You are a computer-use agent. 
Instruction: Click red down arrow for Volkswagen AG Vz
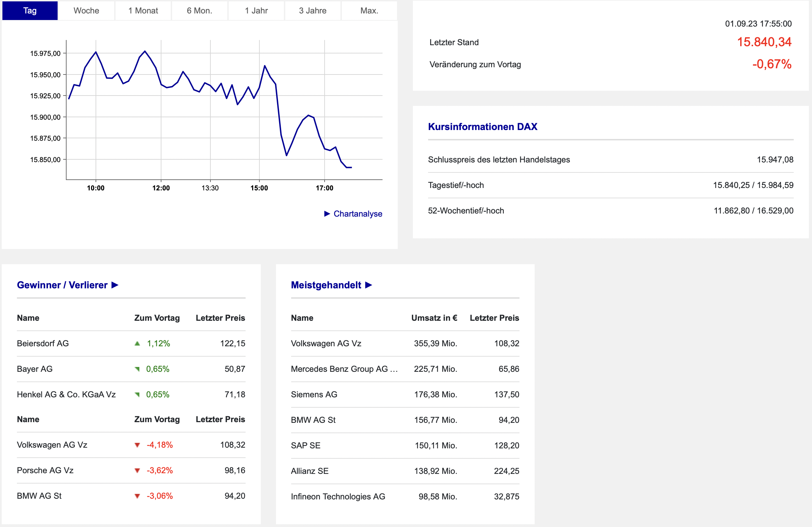coord(137,445)
